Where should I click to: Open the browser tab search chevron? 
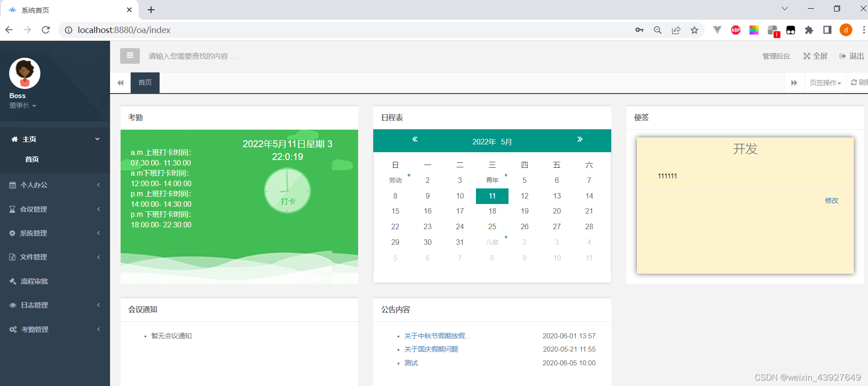pyautogui.click(x=785, y=9)
